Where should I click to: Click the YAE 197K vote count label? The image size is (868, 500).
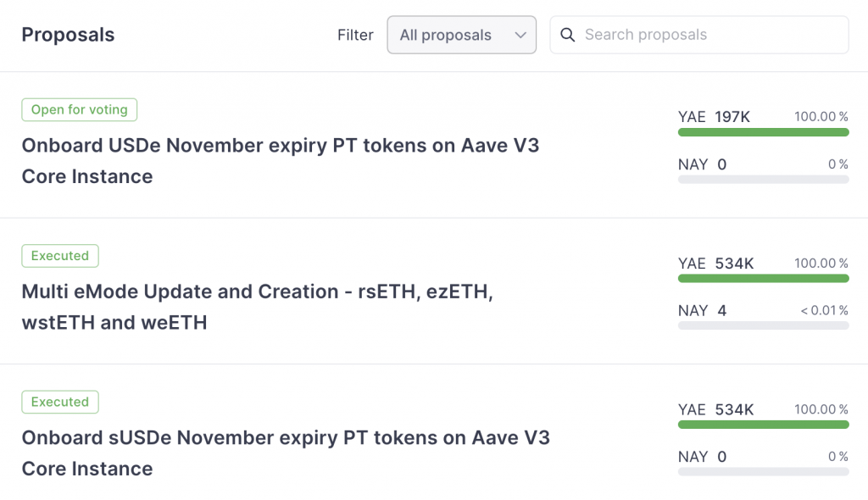714,117
